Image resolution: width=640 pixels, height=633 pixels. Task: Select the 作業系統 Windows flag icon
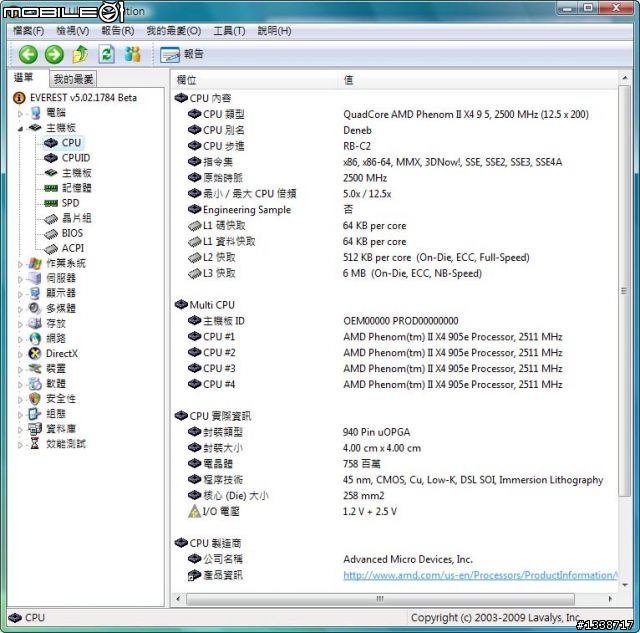coord(35,264)
